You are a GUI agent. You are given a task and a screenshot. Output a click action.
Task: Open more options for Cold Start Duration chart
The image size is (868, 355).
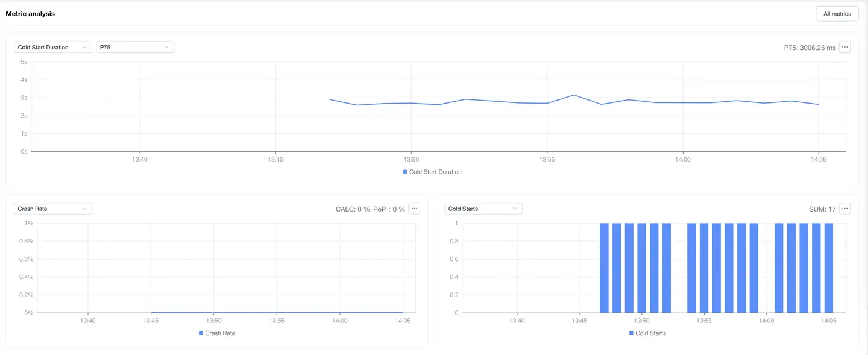(844, 47)
